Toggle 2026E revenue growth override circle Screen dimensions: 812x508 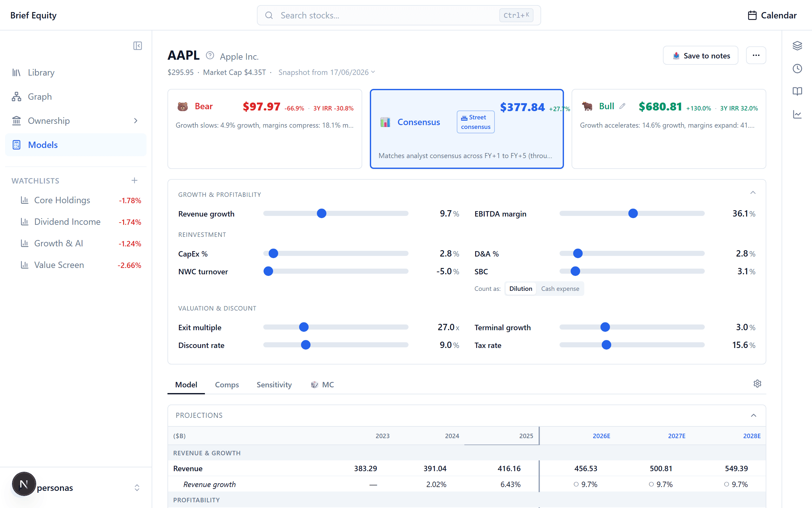pos(576,484)
